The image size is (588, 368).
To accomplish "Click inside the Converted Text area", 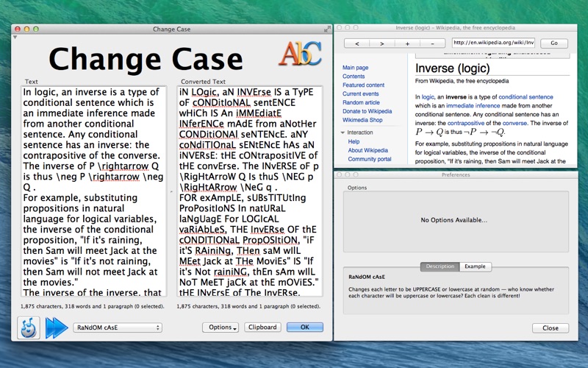I will point(249,191).
